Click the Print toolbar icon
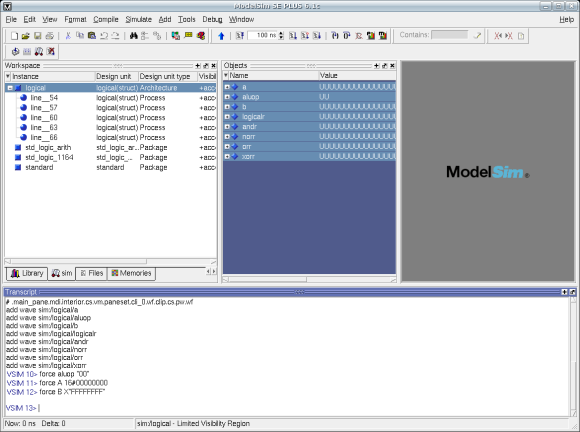This screenshot has height=432, width=580. (49, 36)
